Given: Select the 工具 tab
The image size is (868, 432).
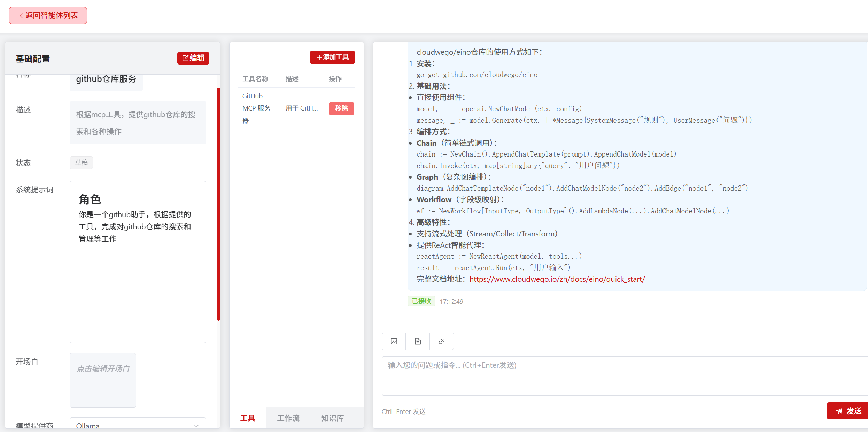Looking at the screenshot, I should point(248,418).
